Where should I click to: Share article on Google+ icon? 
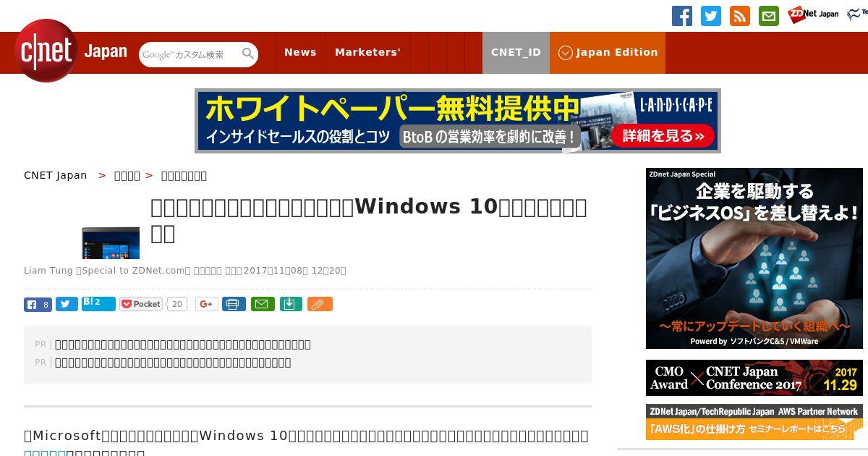coord(207,304)
